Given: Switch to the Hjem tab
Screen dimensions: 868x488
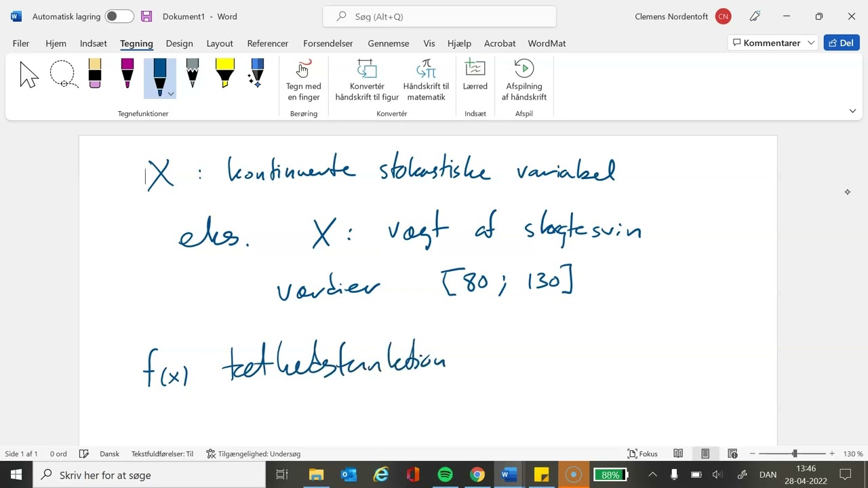Looking at the screenshot, I should coord(56,43).
